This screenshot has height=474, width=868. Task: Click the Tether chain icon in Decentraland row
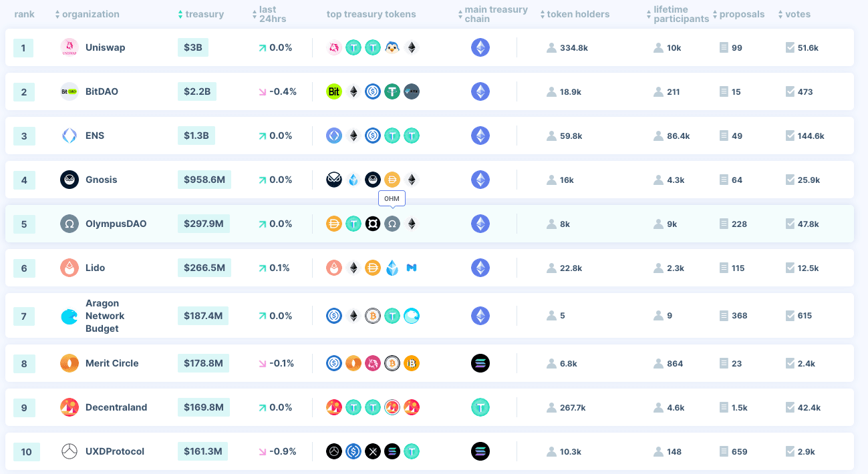480,407
